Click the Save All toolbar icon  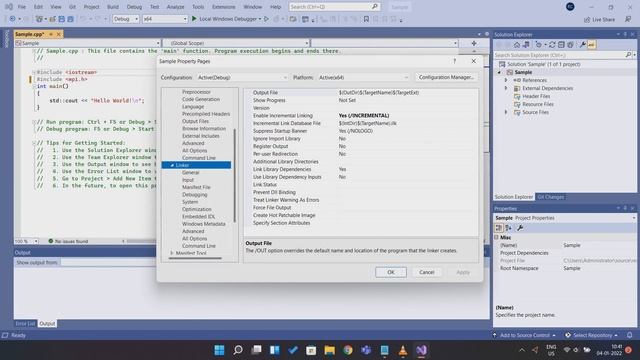click(x=70, y=19)
